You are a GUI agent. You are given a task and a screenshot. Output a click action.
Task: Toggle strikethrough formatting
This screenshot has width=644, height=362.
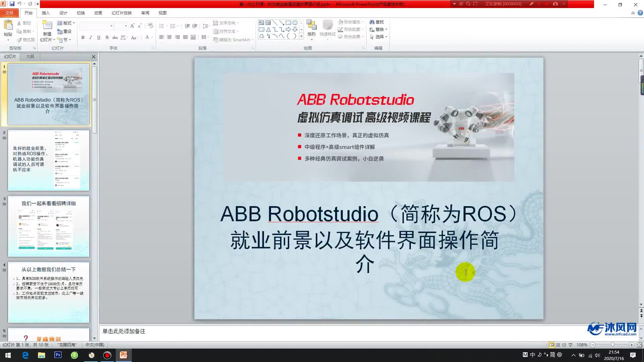(115, 38)
